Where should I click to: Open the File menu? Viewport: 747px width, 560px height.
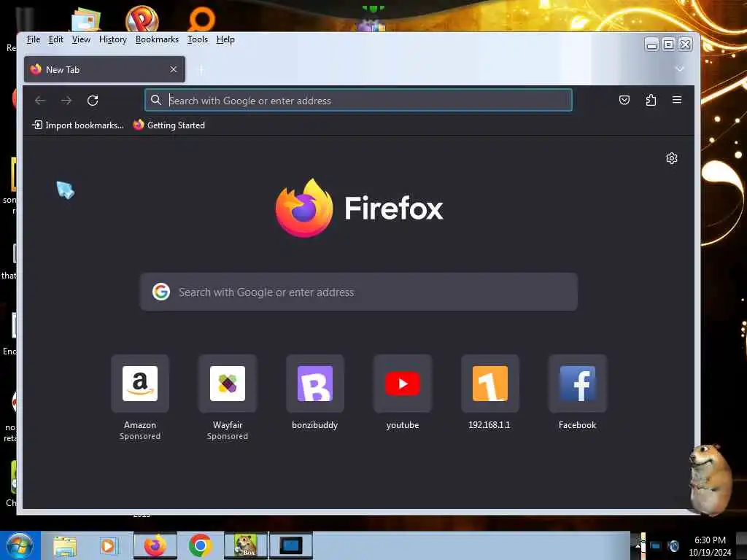pyautogui.click(x=34, y=39)
